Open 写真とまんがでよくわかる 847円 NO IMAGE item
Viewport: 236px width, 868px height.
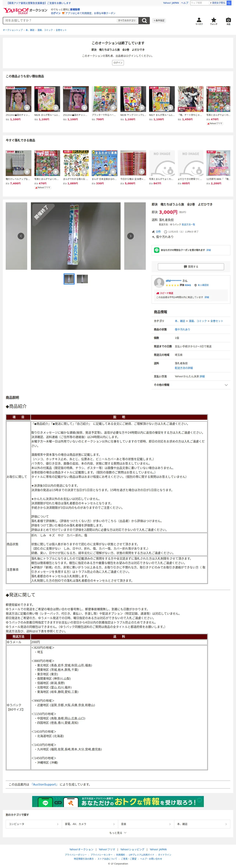162,167
